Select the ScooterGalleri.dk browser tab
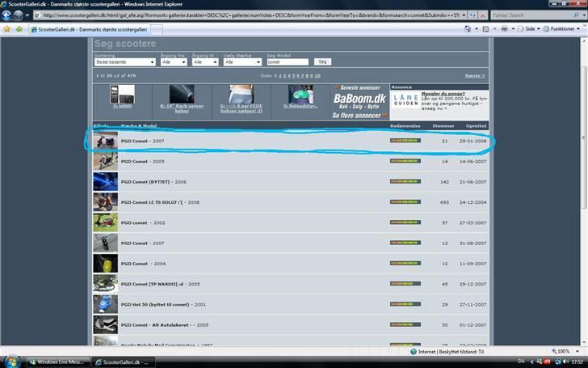The height and width of the screenshot is (368, 588). tap(89, 29)
